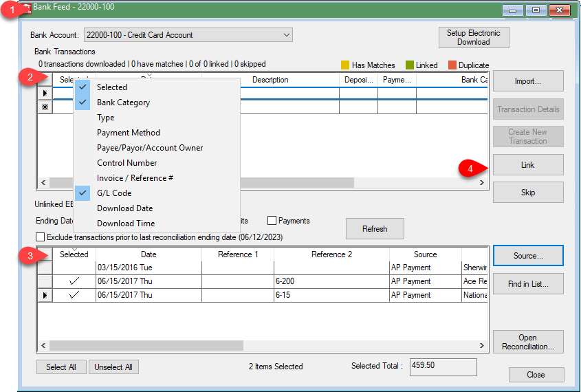Open the Bank Account dropdown
581x392 pixels.
(286, 35)
